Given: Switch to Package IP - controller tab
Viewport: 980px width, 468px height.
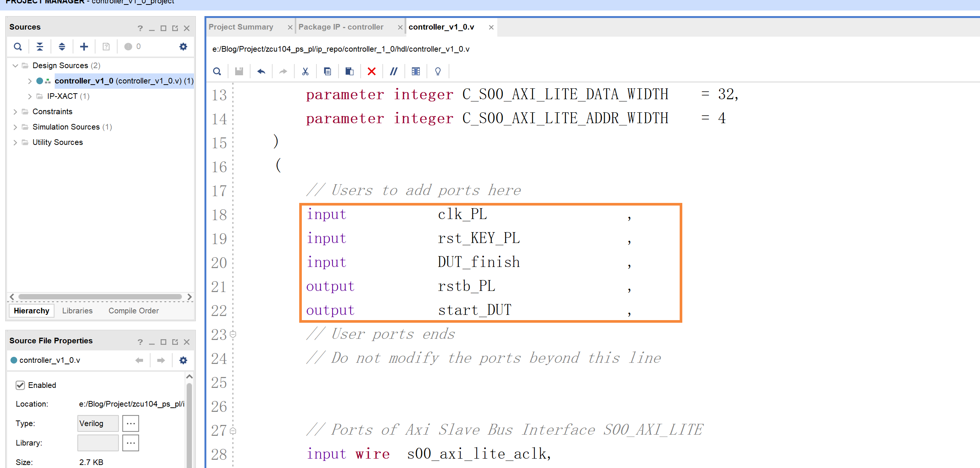Looking at the screenshot, I should click(x=341, y=27).
